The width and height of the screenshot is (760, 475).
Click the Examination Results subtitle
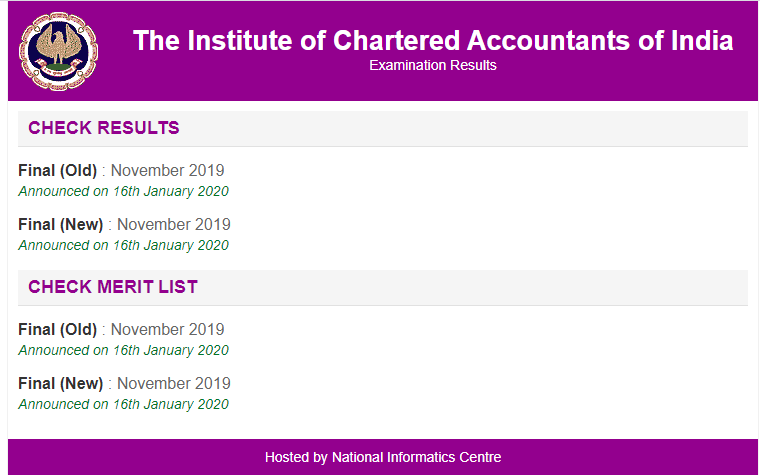(432, 66)
